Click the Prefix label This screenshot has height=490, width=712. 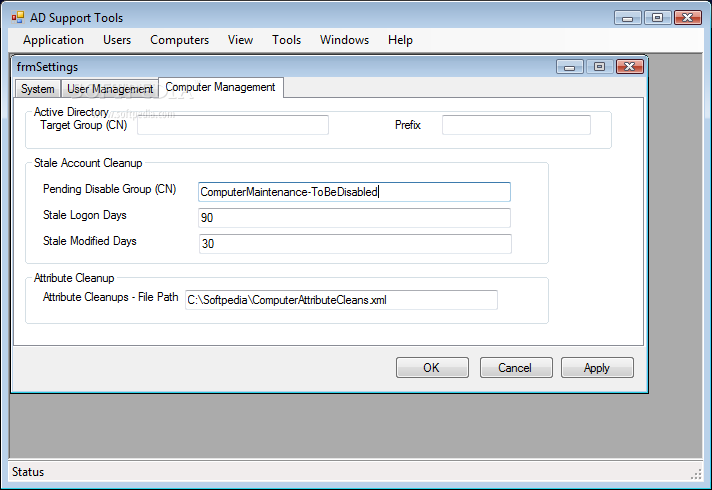tap(408, 125)
